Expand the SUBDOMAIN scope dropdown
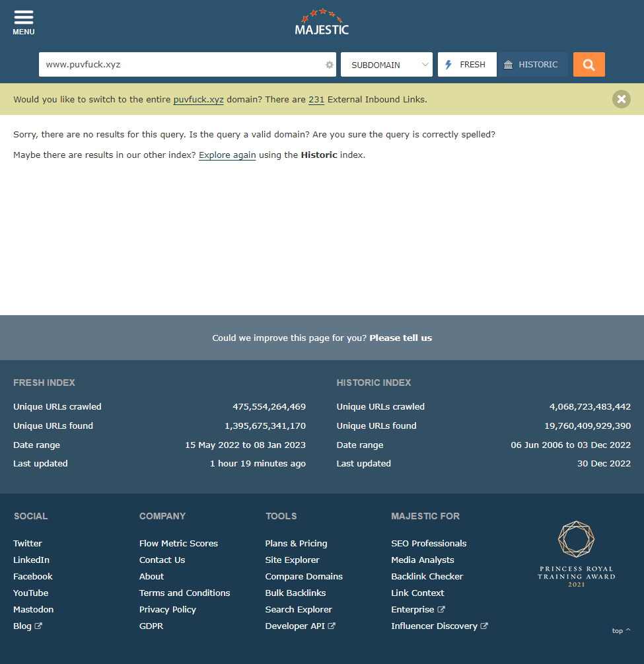Image resolution: width=644 pixels, height=664 pixels. point(386,65)
